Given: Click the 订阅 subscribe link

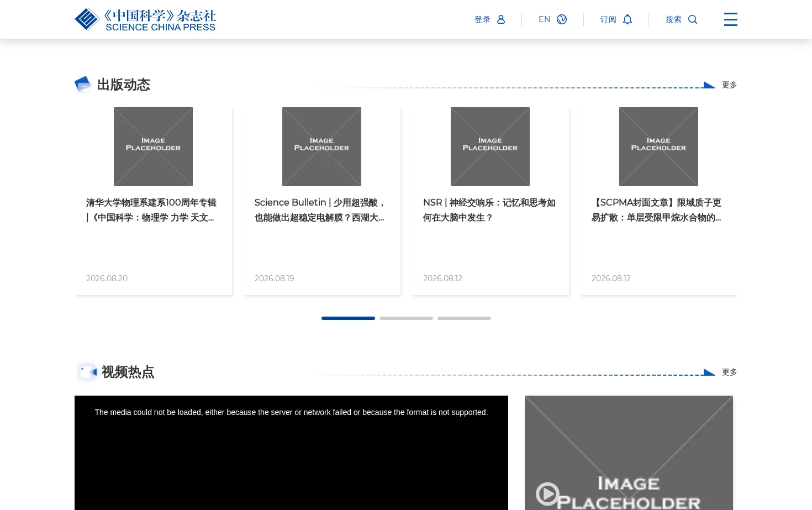Looking at the screenshot, I should click(608, 19).
